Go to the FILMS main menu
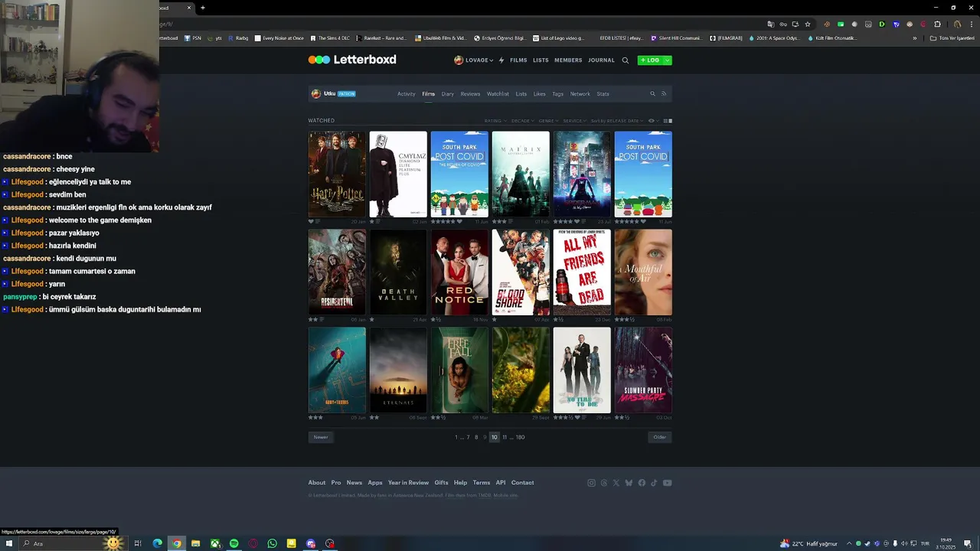The width and height of the screenshot is (980, 551). click(x=518, y=60)
